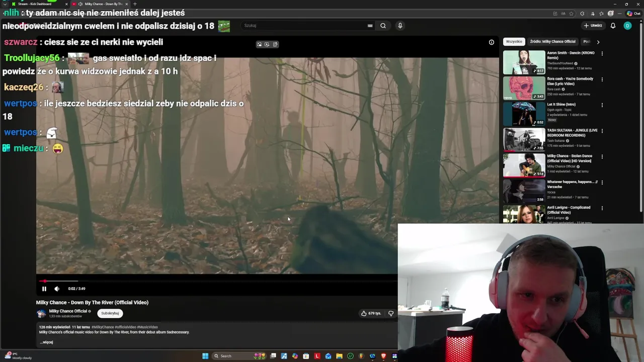Open the video info circle icon
The height and width of the screenshot is (362, 644).
pos(492,42)
